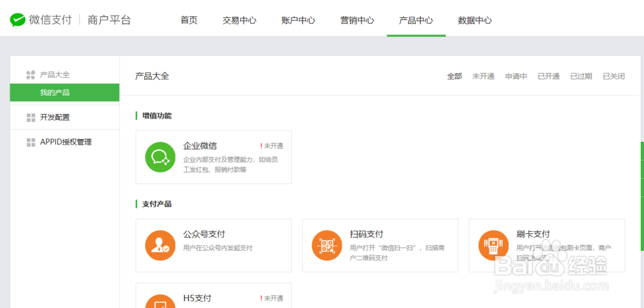The image size is (644, 308).
Task: Click the 产品大全 four-dot sidebar icon
Action: (x=31, y=75)
